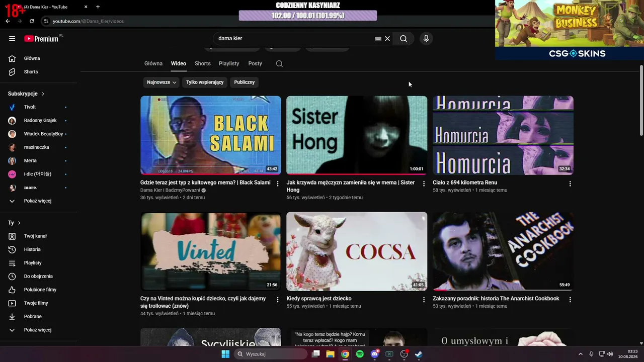
Task: Open more options for the Vinted video
Action: pyautogui.click(x=277, y=300)
